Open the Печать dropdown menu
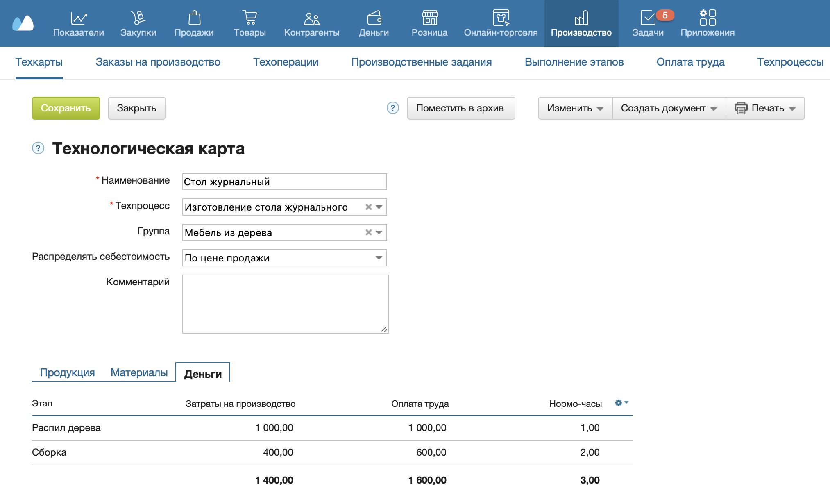The width and height of the screenshot is (830, 504). pyautogui.click(x=765, y=108)
